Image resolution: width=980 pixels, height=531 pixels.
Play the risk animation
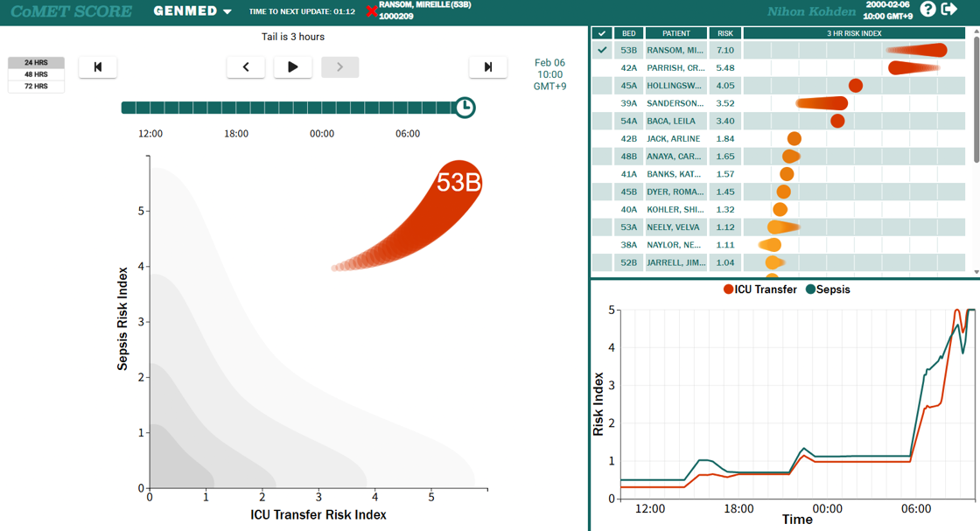coord(292,66)
